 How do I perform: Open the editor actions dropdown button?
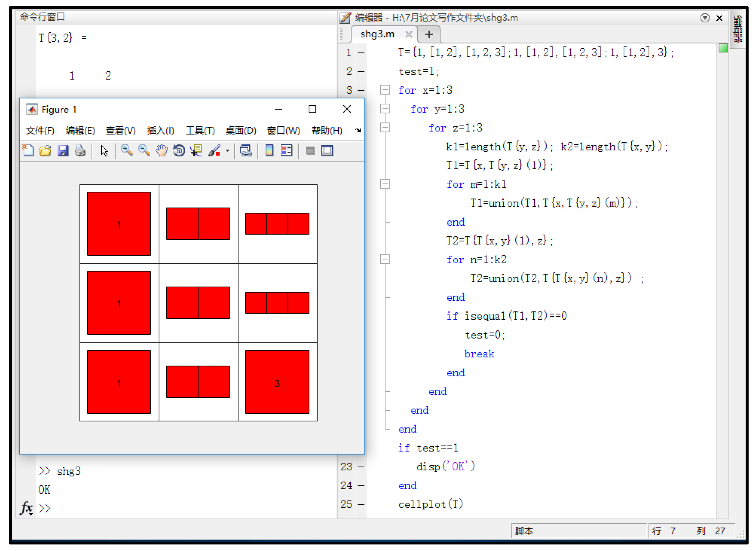[x=705, y=18]
